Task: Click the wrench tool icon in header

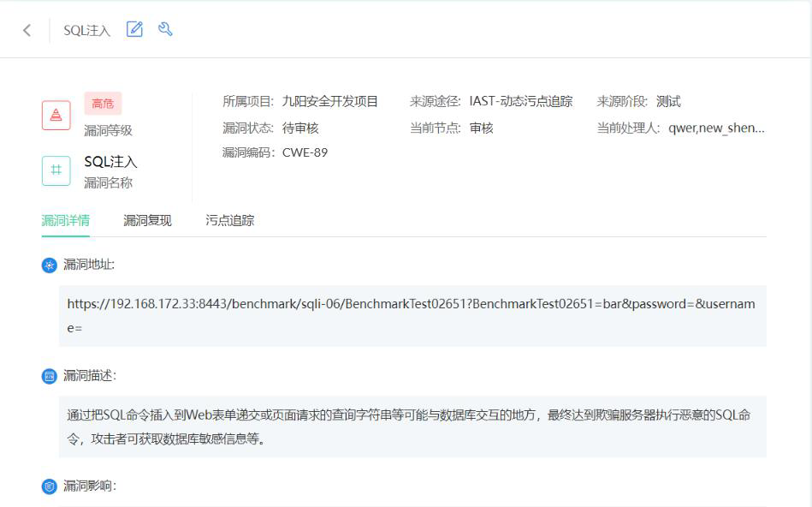Action: point(165,29)
